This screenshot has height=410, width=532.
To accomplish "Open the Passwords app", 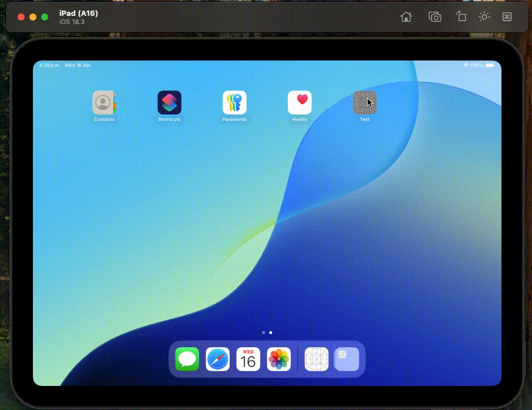I will coord(234,103).
